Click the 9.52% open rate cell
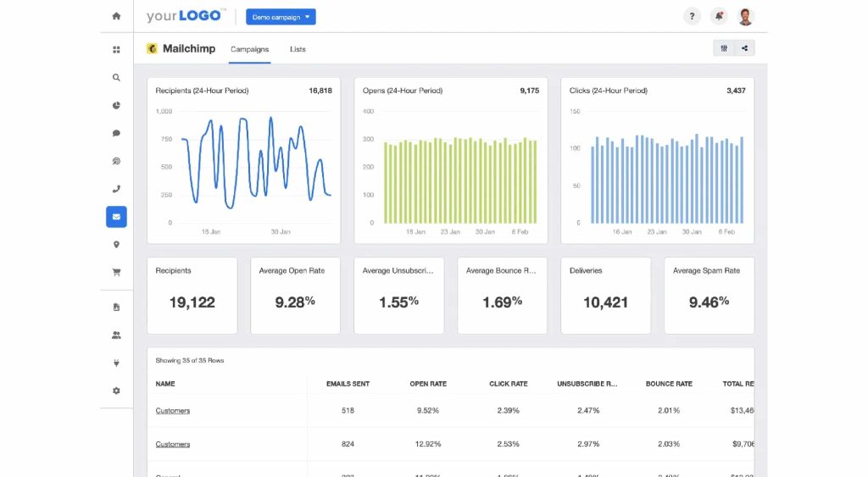 tap(428, 411)
